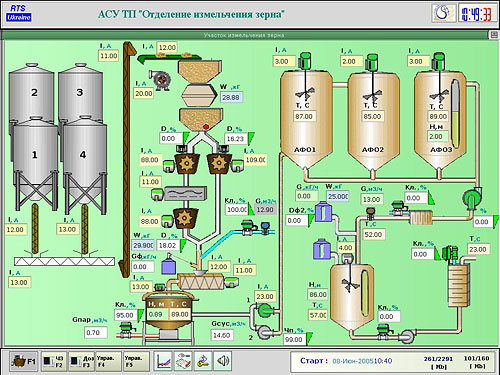The image size is (500, 375).
Task: Click the W,кГ weight value 28.88
Action: pos(232,98)
